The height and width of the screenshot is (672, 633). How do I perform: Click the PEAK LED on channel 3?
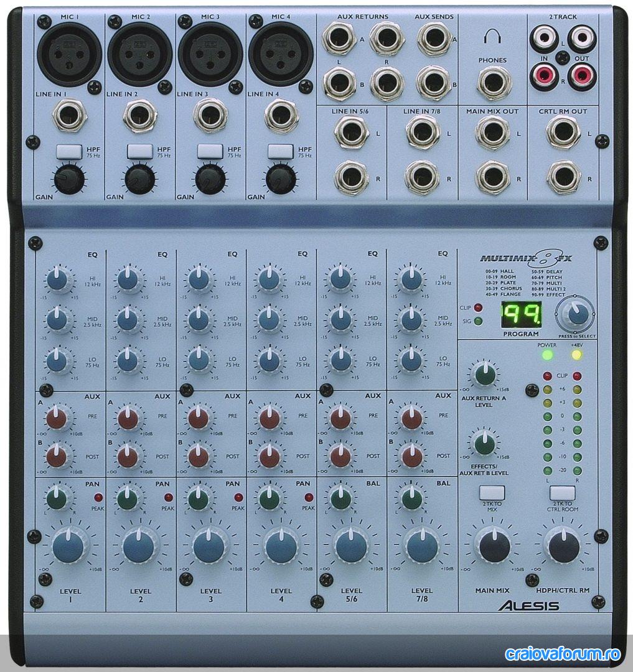tap(239, 498)
